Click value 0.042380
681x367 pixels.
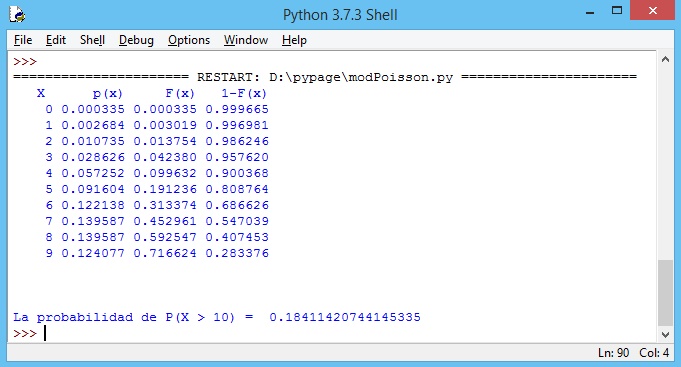[165, 157]
